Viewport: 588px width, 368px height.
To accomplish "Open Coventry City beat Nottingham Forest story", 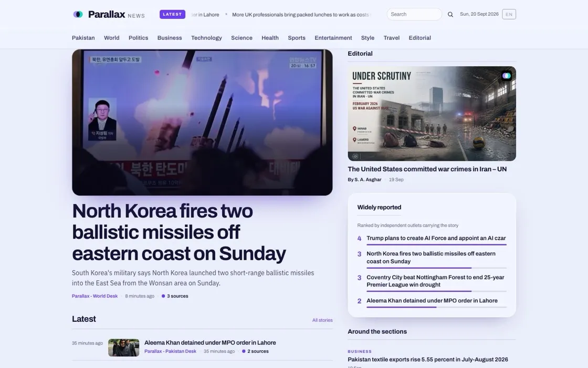I will coord(435,281).
